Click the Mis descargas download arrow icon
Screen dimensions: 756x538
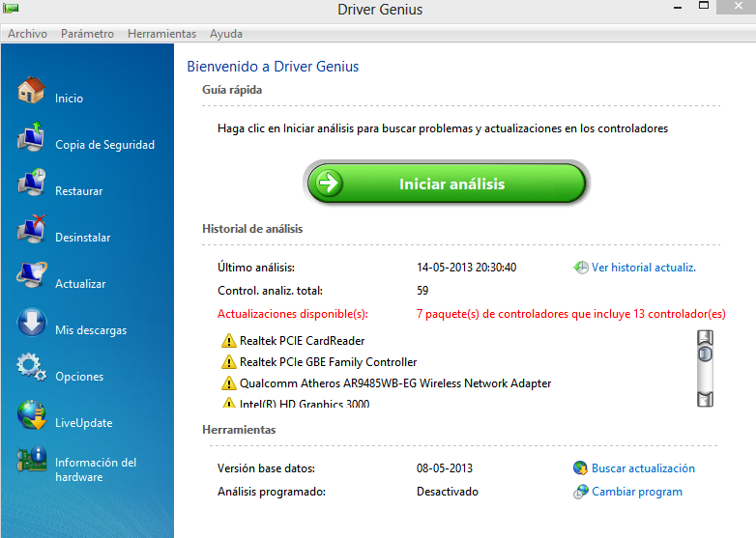click(x=31, y=322)
